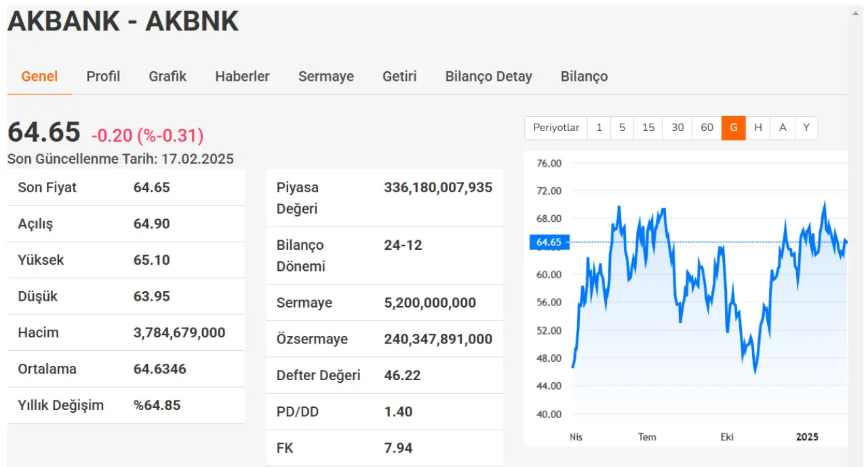Click the Düşük value 63.95
Viewport: 868px width, 467px height.
click(x=152, y=297)
